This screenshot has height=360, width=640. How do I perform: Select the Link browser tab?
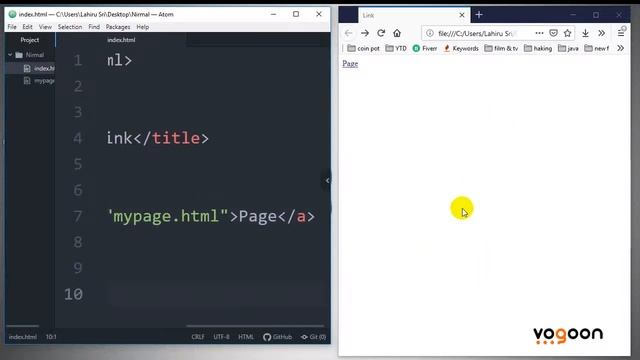414,15
